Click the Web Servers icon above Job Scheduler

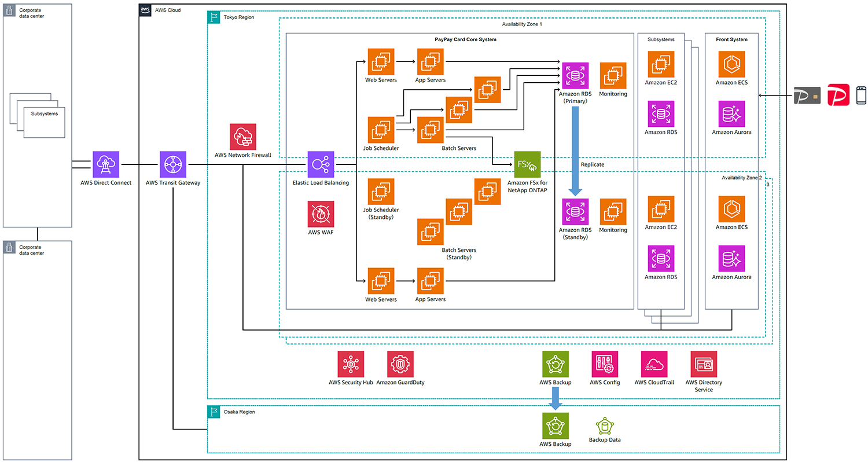[x=381, y=61]
